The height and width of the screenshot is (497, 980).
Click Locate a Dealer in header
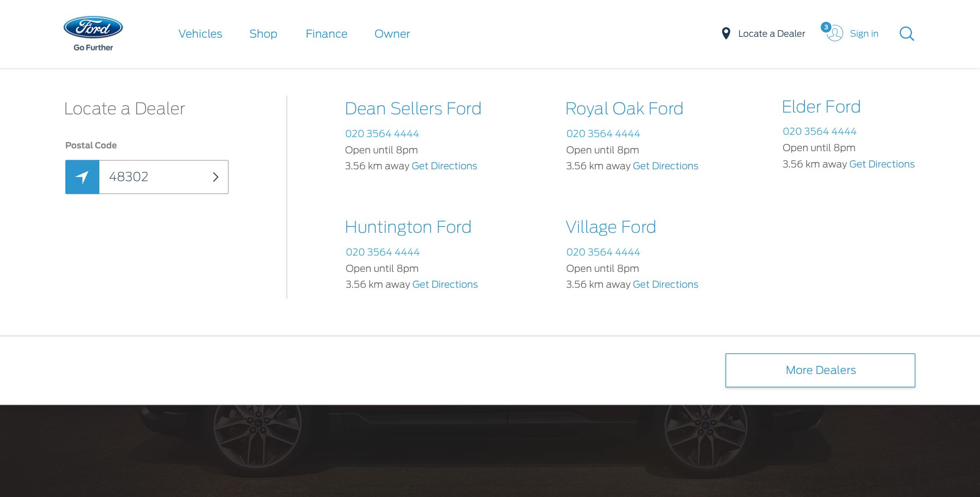[771, 34]
